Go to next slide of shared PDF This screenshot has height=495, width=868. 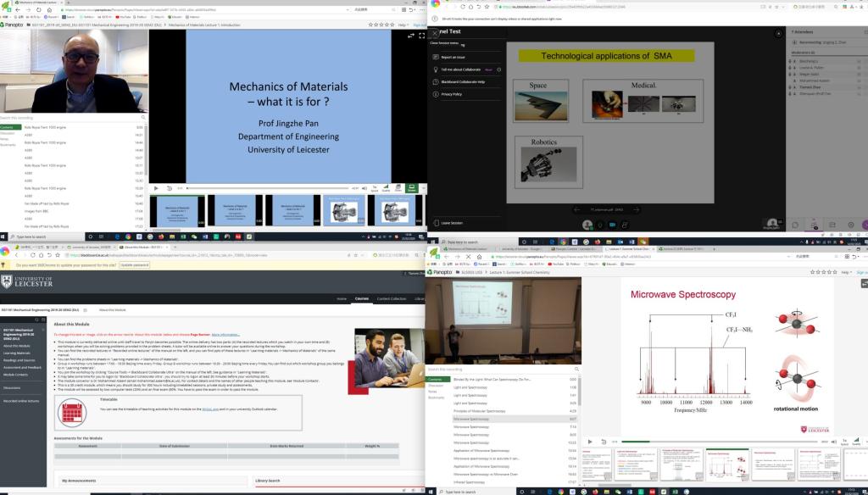coord(634,208)
